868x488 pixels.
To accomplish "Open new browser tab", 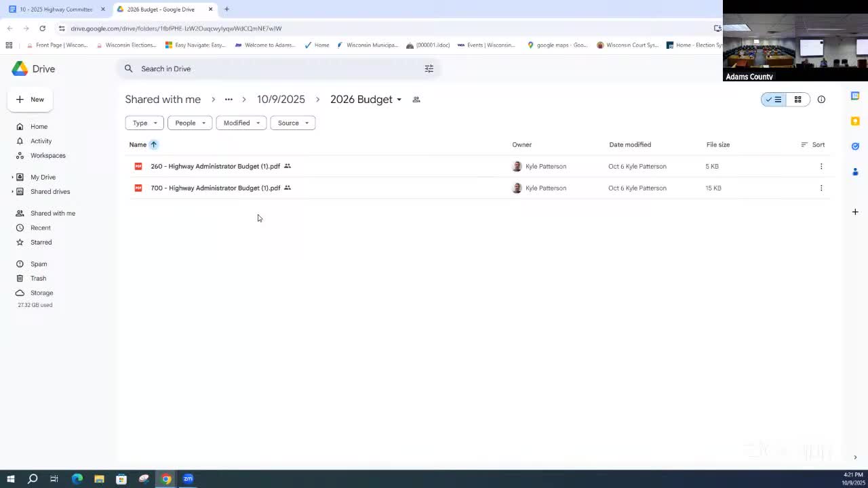I will (x=226, y=9).
